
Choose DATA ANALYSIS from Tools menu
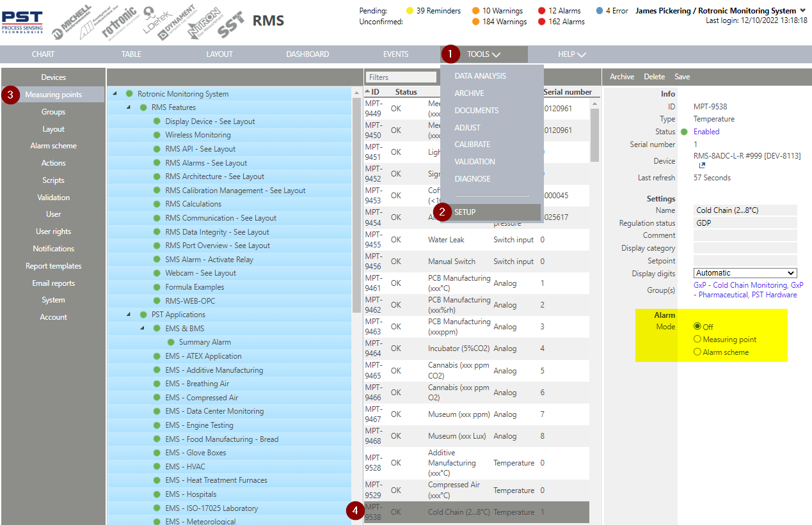[x=481, y=76]
